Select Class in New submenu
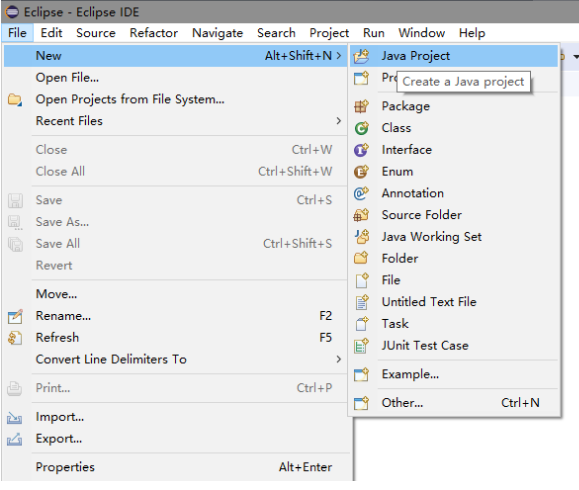 pyautogui.click(x=454, y=128)
